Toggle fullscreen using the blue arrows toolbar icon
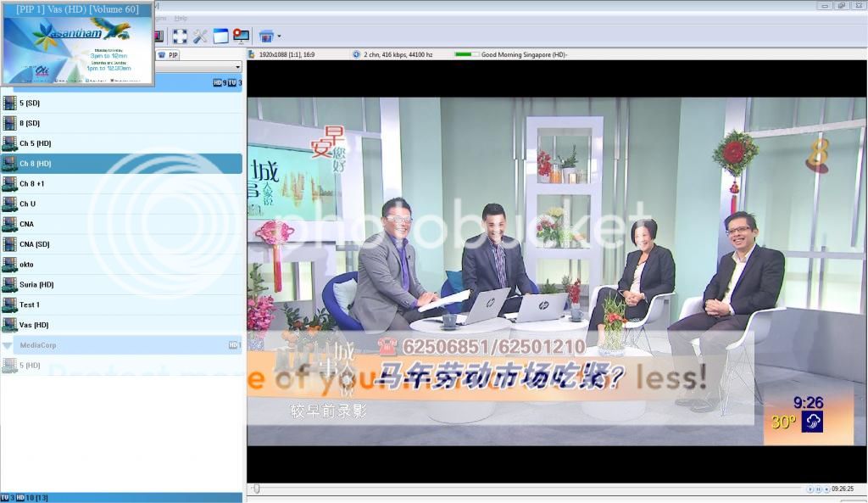 [181, 36]
